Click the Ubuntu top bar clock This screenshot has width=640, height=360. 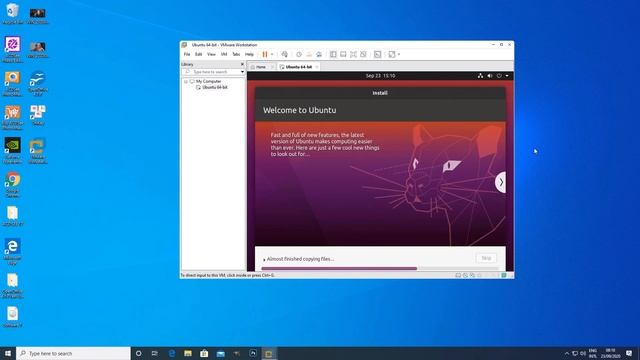pos(380,76)
